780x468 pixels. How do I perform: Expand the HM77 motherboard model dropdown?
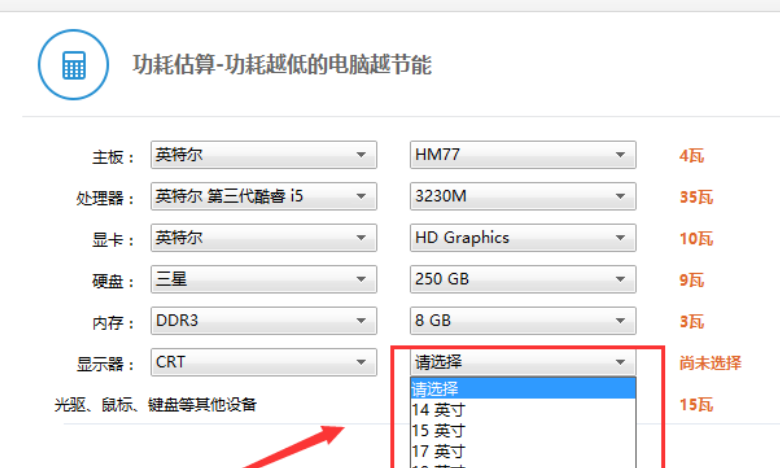[522, 155]
